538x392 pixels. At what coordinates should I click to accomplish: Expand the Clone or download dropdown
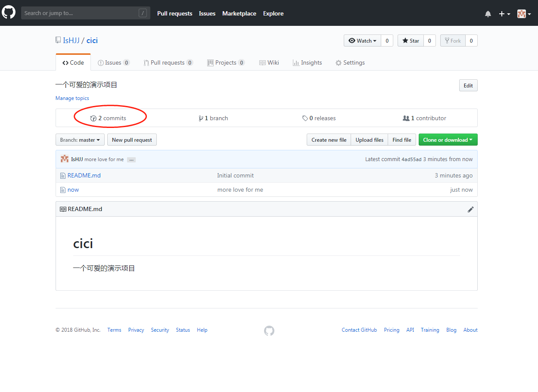448,140
